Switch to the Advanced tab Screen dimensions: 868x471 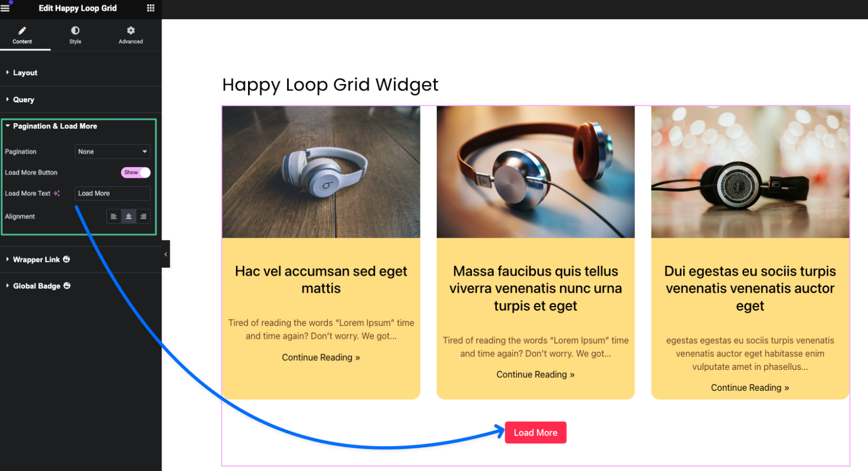131,35
